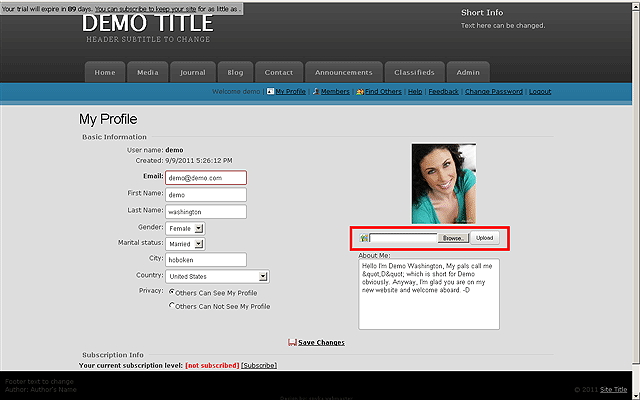Viewport: 640px width, 400px height.
Task: Click the picture icon beside the upload field
Action: click(x=364, y=238)
